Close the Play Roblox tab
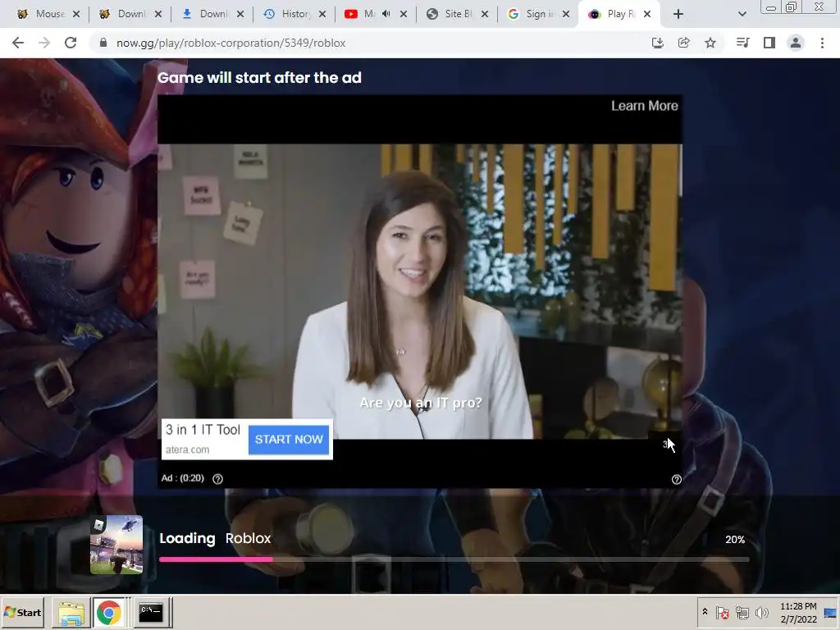Viewport: 840px width, 630px height. (x=647, y=14)
